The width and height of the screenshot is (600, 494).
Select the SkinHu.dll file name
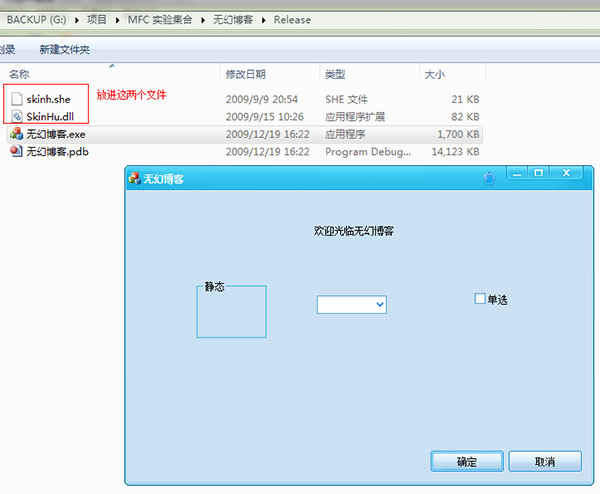pos(50,117)
